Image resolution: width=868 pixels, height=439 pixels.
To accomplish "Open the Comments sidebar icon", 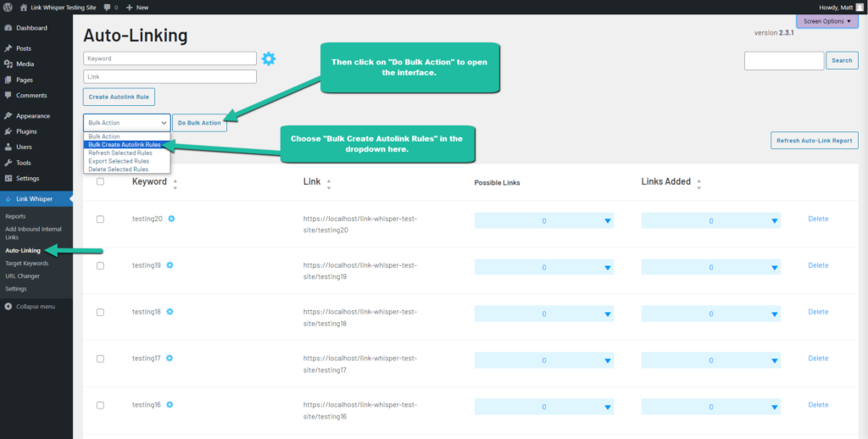I will (x=8, y=95).
